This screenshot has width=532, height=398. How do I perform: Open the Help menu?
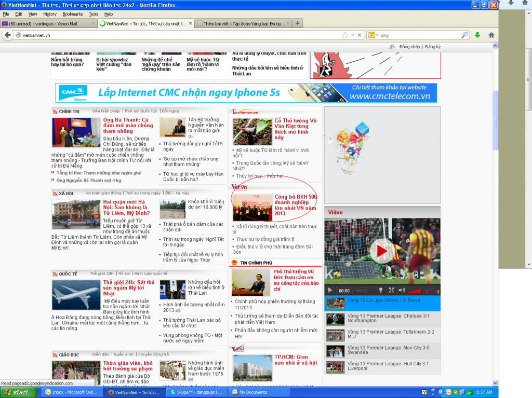coord(109,14)
